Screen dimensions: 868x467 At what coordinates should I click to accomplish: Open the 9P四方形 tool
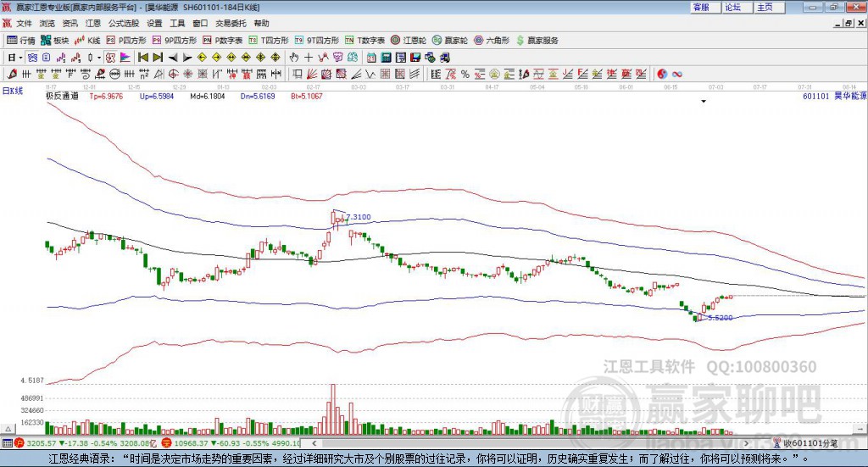click(x=175, y=41)
